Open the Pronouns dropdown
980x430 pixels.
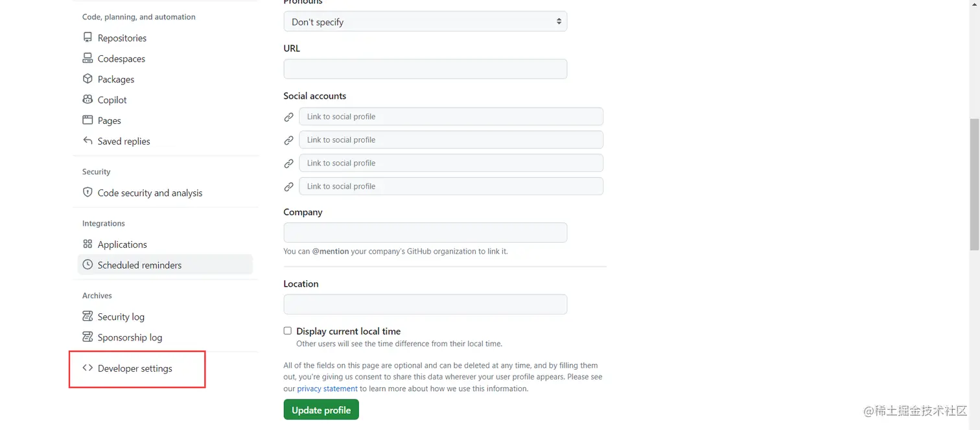425,21
